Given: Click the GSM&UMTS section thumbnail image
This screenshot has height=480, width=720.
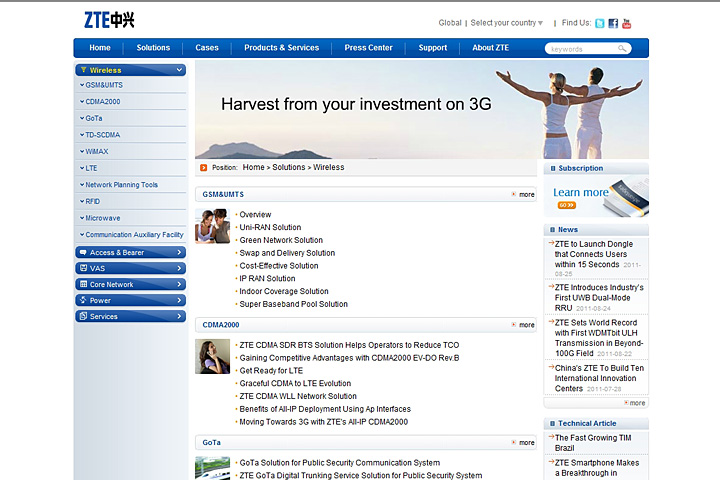Looking at the screenshot, I should point(212,226).
